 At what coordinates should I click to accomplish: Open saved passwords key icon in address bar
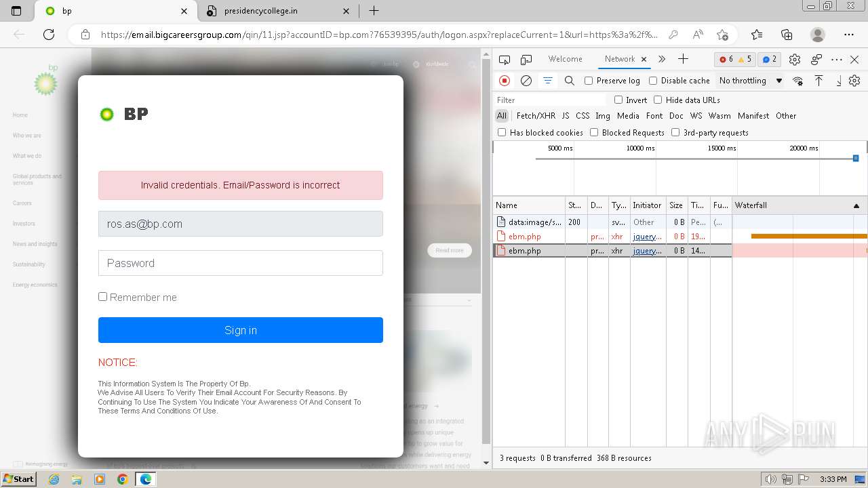click(x=673, y=35)
